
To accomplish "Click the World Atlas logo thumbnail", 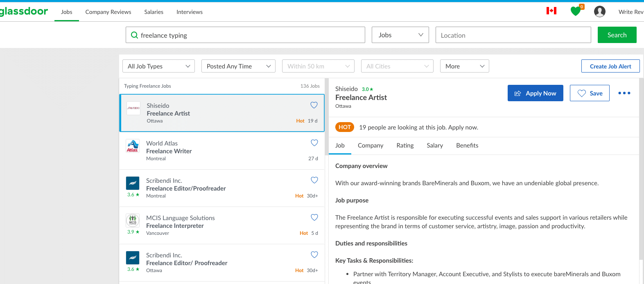I will tap(133, 146).
